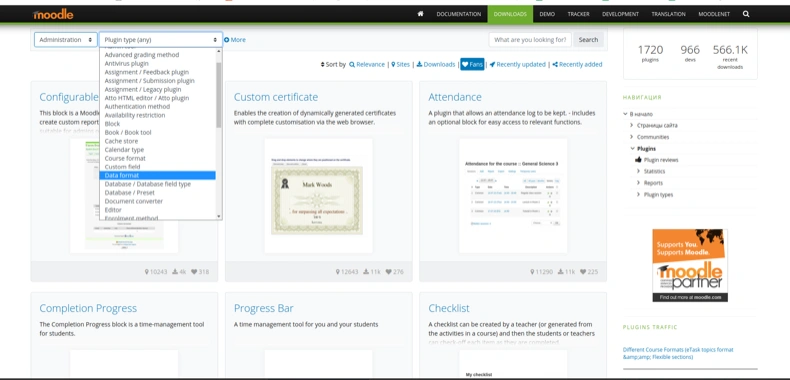Click the What are you looking for field
Viewport: 790px width, 380px height.
click(530, 40)
